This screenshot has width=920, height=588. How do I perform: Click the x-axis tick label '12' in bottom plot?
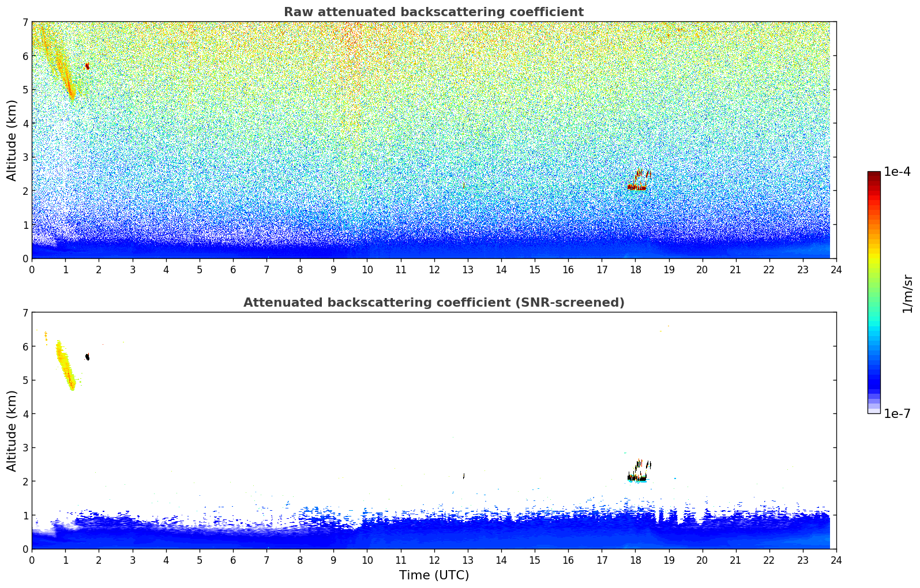pos(434,560)
